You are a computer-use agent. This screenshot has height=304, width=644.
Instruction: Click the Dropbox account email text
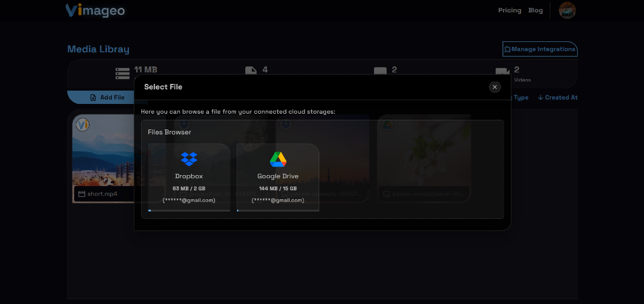(x=189, y=201)
